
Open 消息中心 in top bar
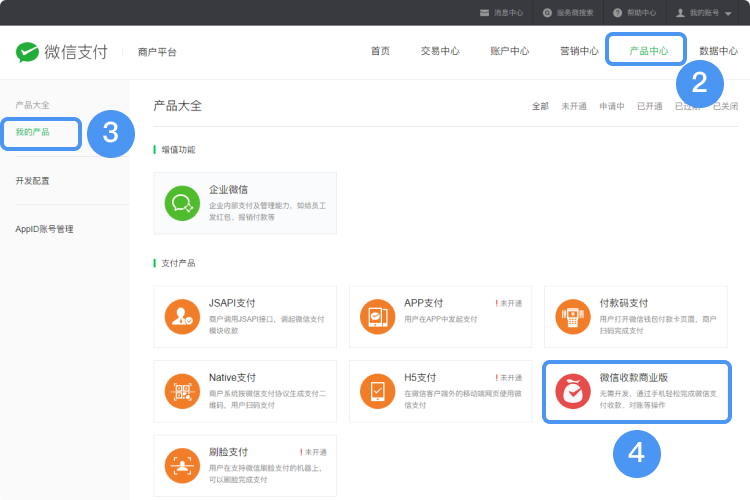click(x=501, y=13)
